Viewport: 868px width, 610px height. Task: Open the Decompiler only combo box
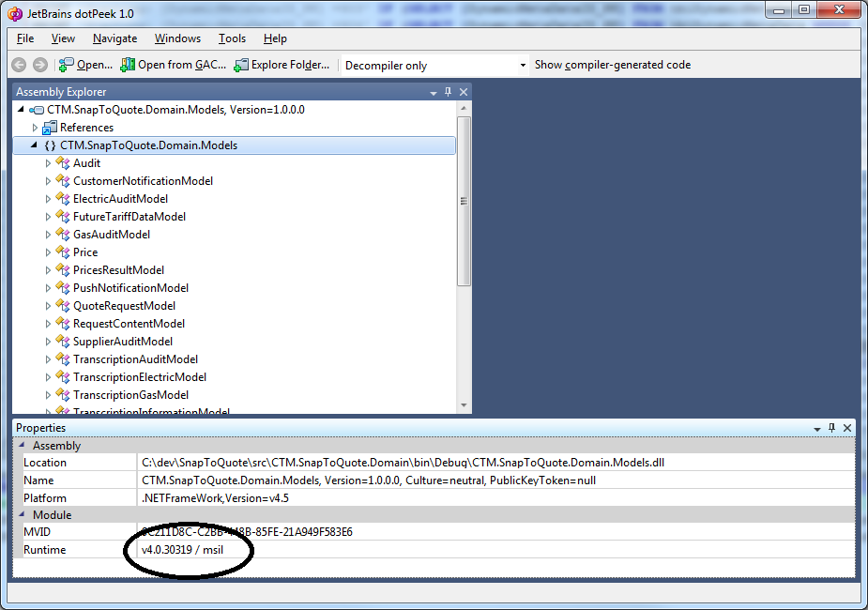click(x=434, y=66)
